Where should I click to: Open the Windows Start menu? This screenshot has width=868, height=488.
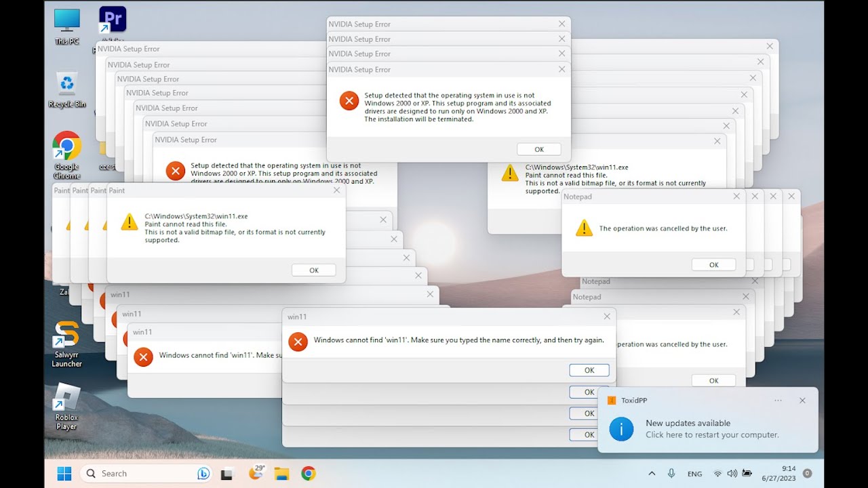coord(64,474)
